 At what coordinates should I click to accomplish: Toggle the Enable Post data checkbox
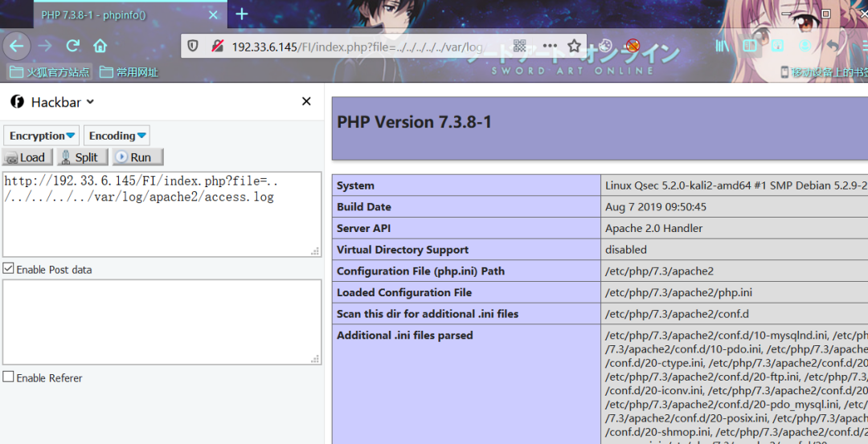8,269
